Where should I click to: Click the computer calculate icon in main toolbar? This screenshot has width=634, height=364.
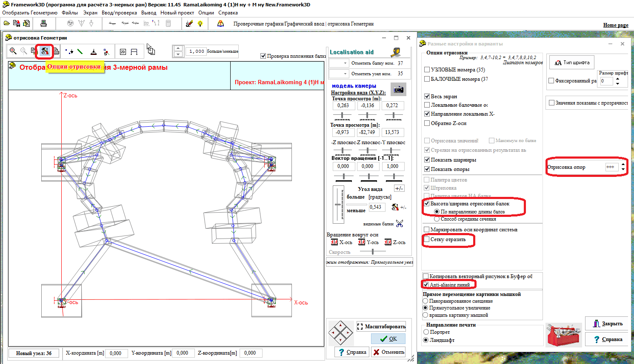pyautogui.click(x=43, y=24)
